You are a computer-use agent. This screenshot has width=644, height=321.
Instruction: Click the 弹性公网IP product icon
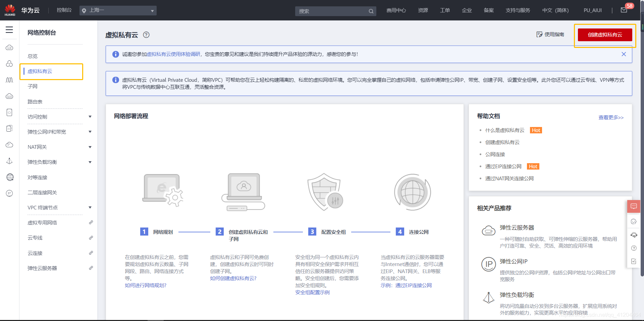click(489, 264)
